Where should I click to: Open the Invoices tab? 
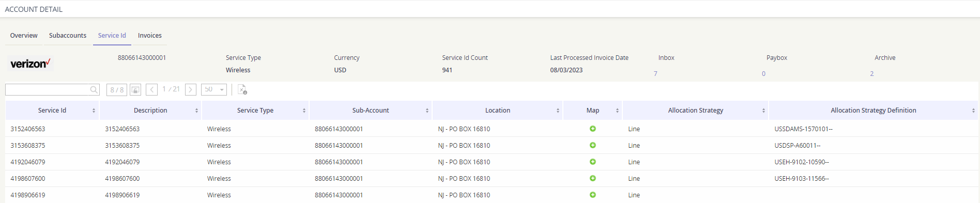pyautogui.click(x=150, y=36)
